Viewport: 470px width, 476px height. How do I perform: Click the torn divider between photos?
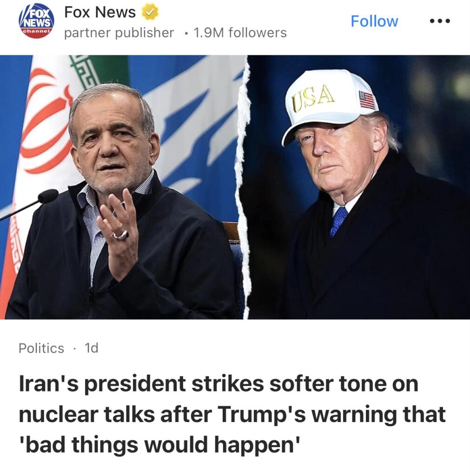(x=245, y=187)
